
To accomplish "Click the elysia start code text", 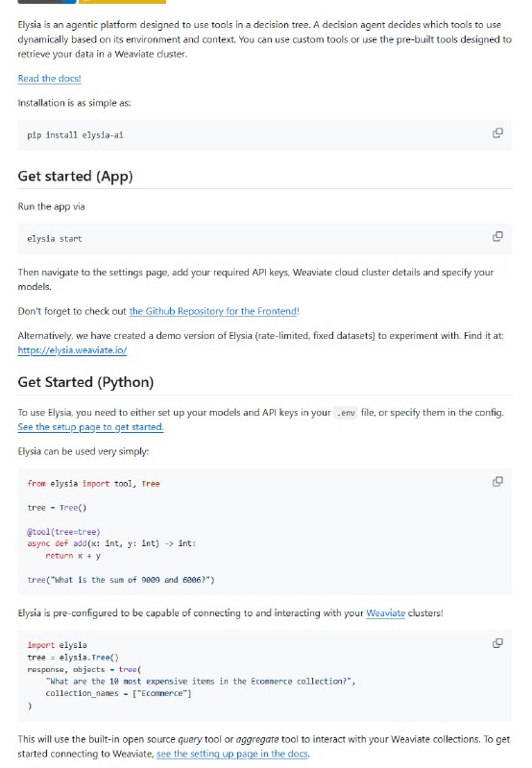I will [x=55, y=239].
